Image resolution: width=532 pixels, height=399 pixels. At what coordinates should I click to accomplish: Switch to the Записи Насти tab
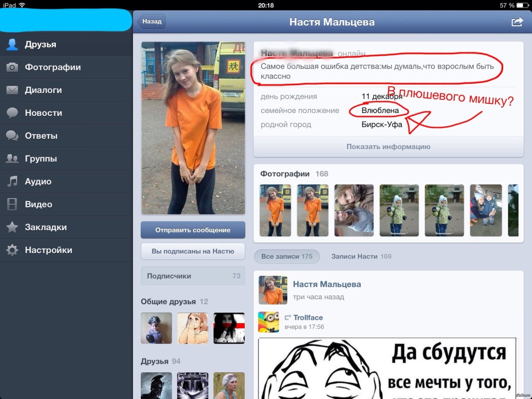click(x=361, y=256)
